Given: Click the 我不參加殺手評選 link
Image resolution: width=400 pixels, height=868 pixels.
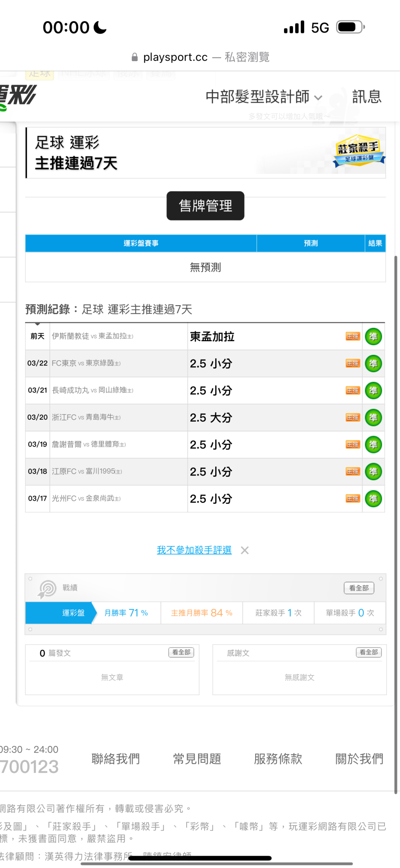Looking at the screenshot, I should pyautogui.click(x=194, y=550).
